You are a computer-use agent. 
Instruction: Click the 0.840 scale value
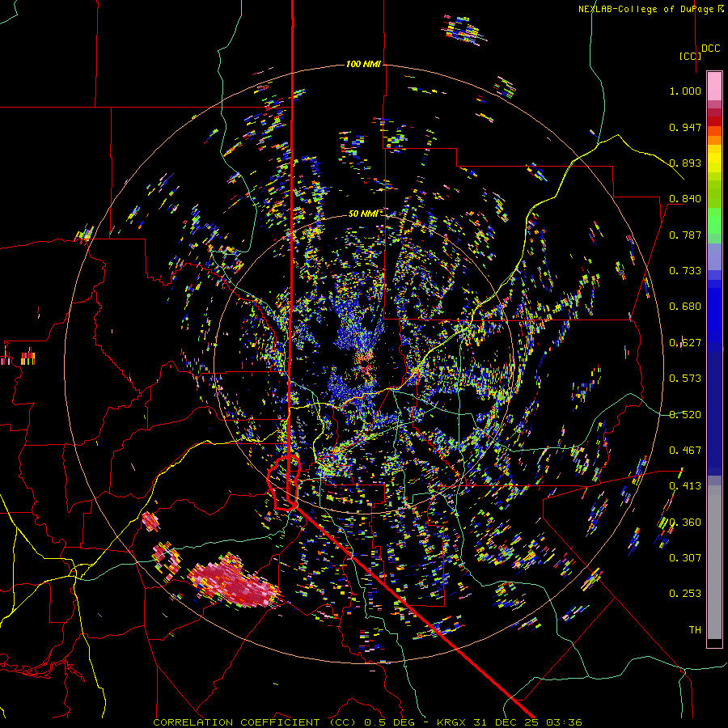685,199
